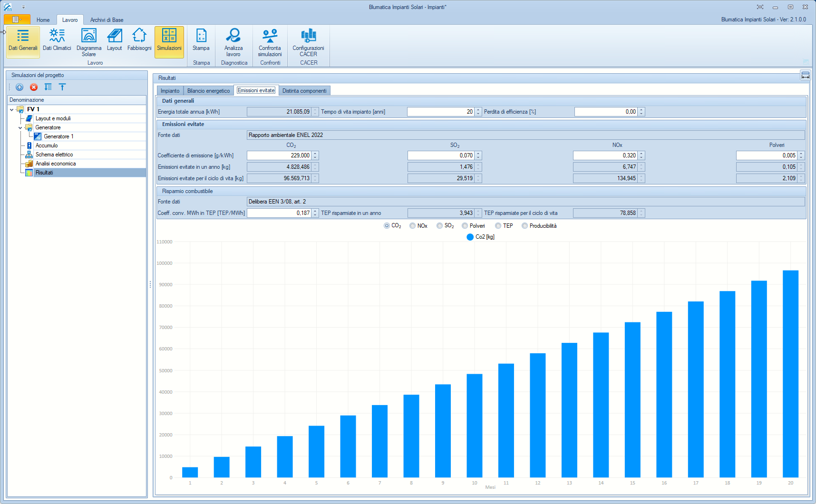Click the Fabbisogni house icon
816x504 pixels.
[139, 36]
